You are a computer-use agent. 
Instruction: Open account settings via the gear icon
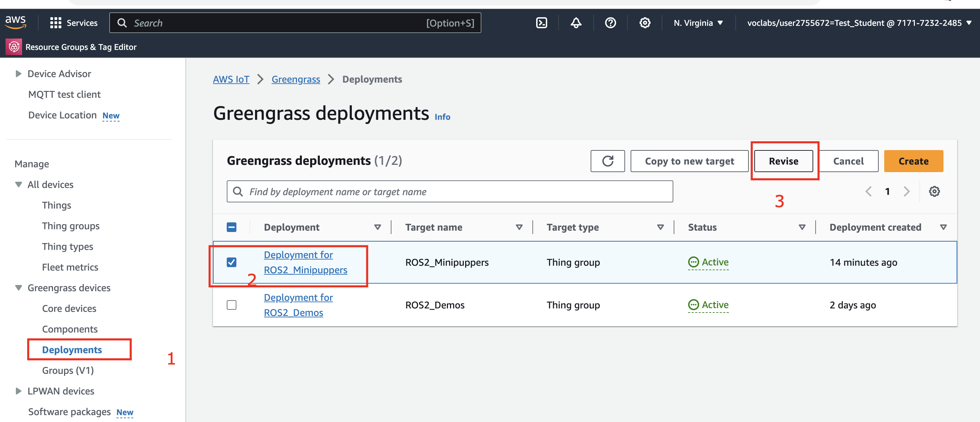click(644, 23)
